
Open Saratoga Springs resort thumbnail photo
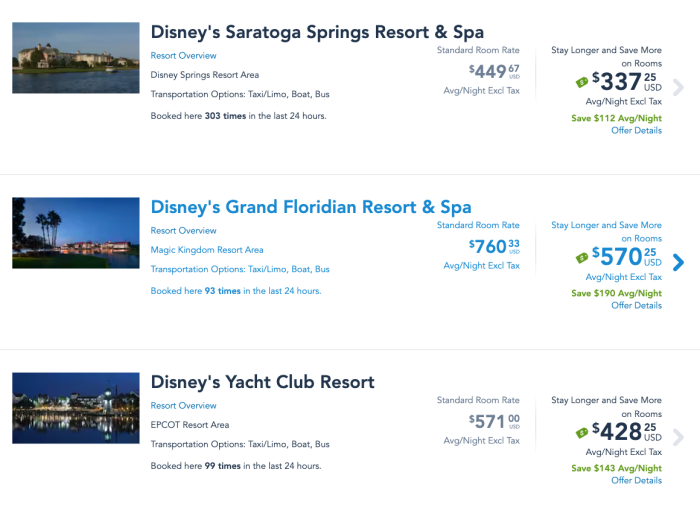76,58
